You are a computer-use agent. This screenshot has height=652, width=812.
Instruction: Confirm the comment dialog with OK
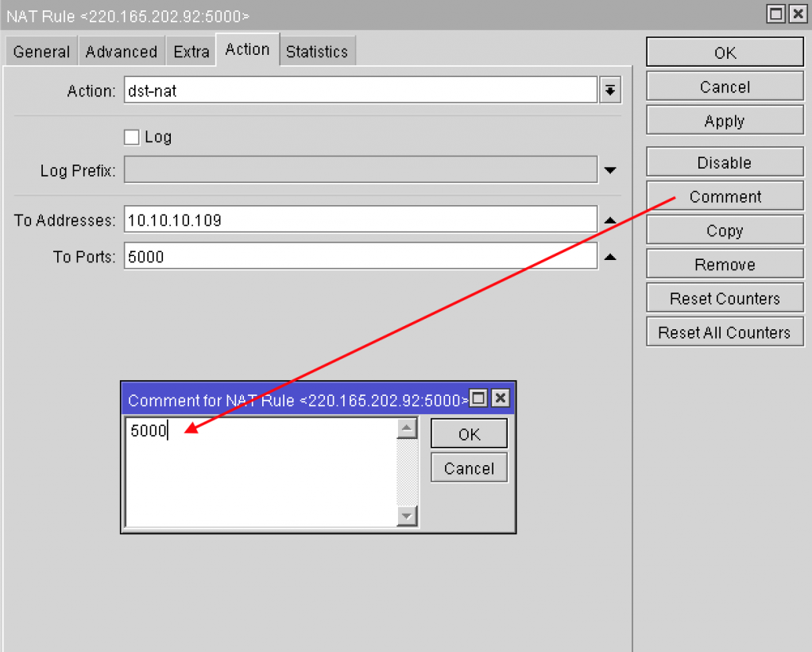tap(469, 434)
